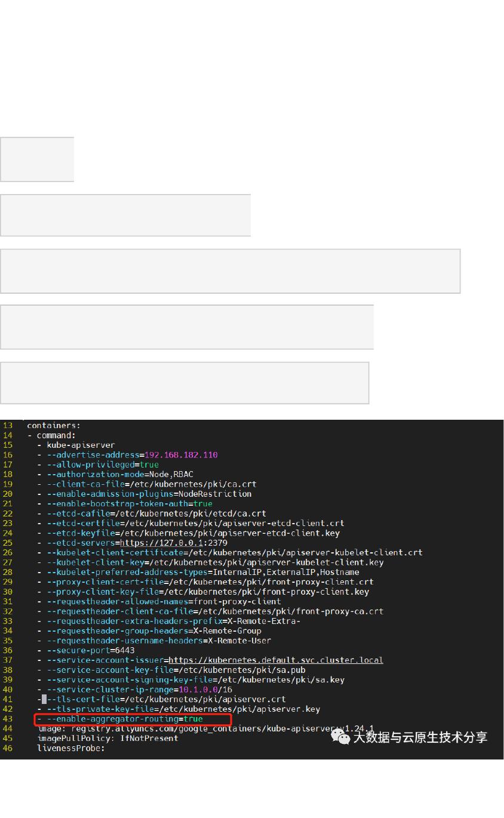Select the kube-apiserver command entry

81,445
